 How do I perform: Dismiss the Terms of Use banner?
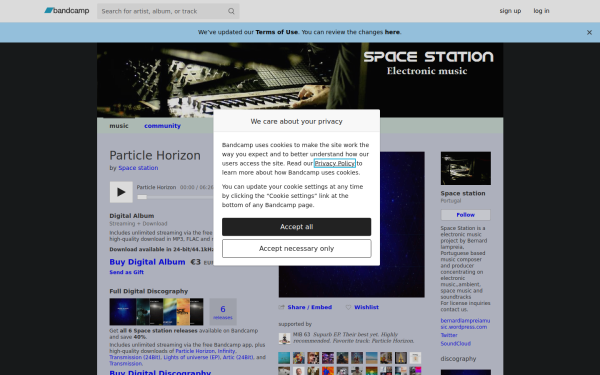[589, 33]
